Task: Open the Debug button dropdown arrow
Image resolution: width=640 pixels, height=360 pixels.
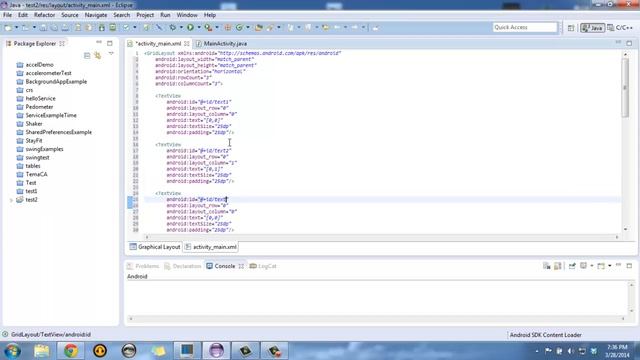Action: pyautogui.click(x=181, y=27)
